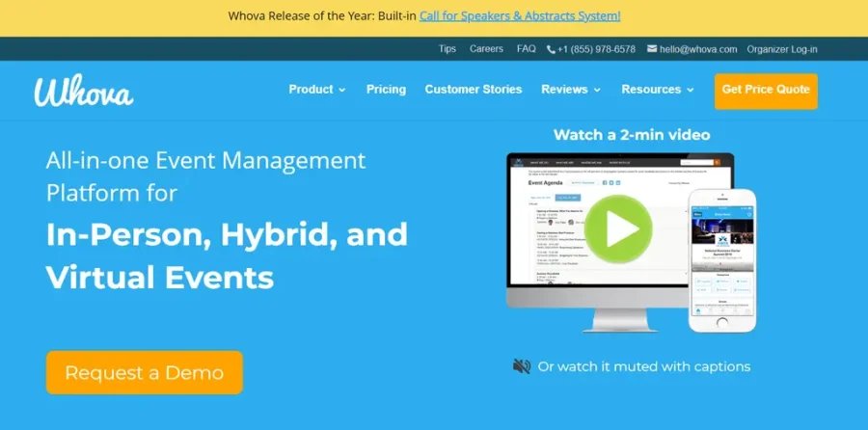Expand the Product dropdown menu
The image size is (868, 430).
tap(317, 90)
